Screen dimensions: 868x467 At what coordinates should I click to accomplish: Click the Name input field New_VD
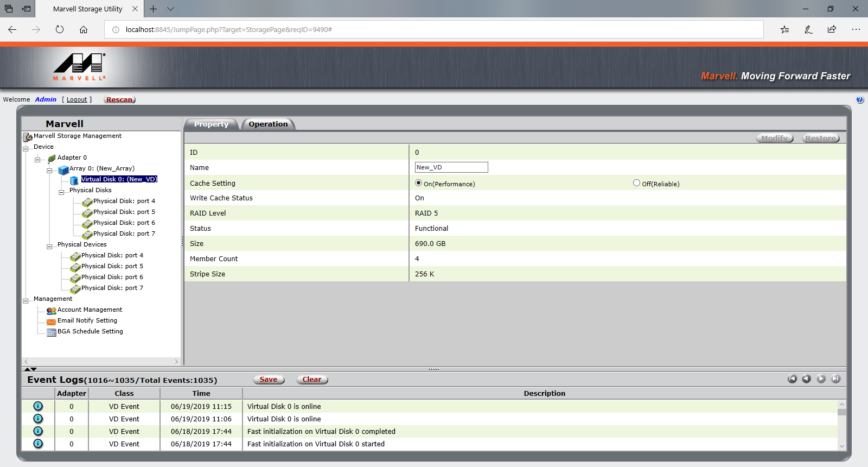[451, 167]
